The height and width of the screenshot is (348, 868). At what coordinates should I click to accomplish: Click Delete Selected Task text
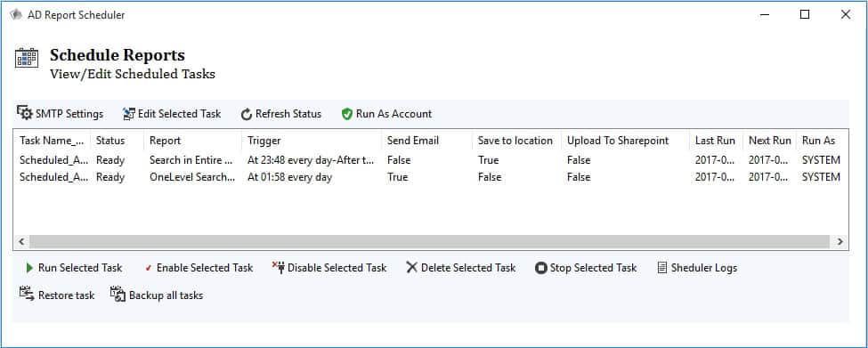pyautogui.click(x=468, y=268)
